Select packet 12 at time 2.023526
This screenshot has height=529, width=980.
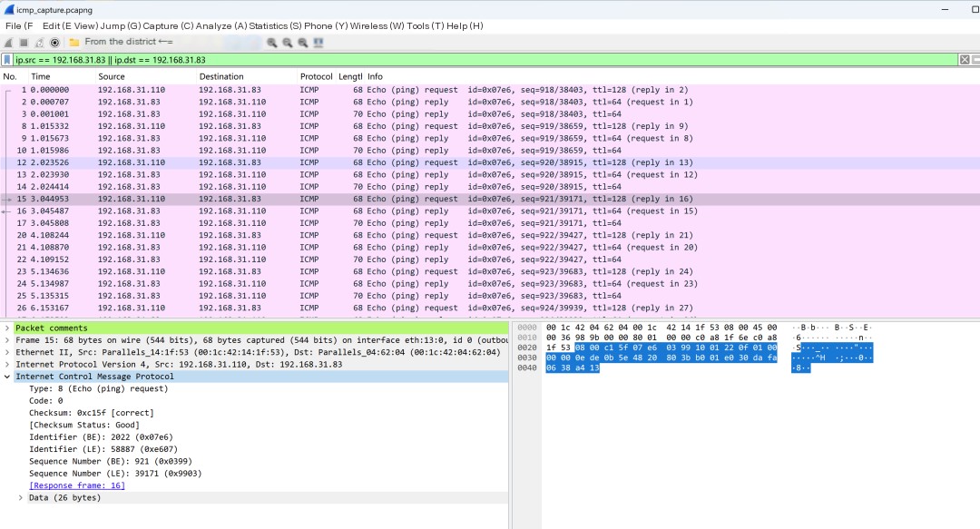tap(490, 162)
